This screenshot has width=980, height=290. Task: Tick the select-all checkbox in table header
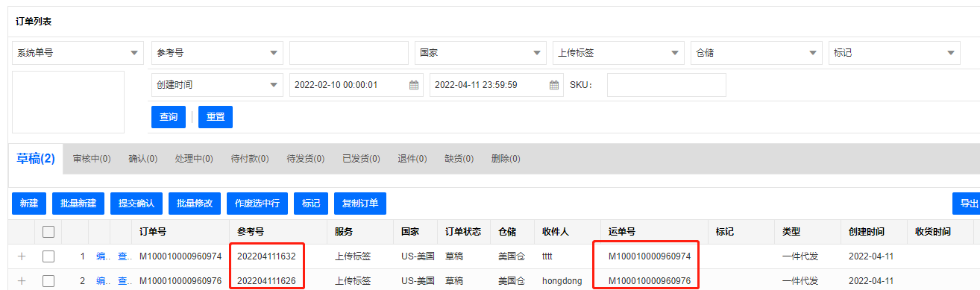pos(48,232)
